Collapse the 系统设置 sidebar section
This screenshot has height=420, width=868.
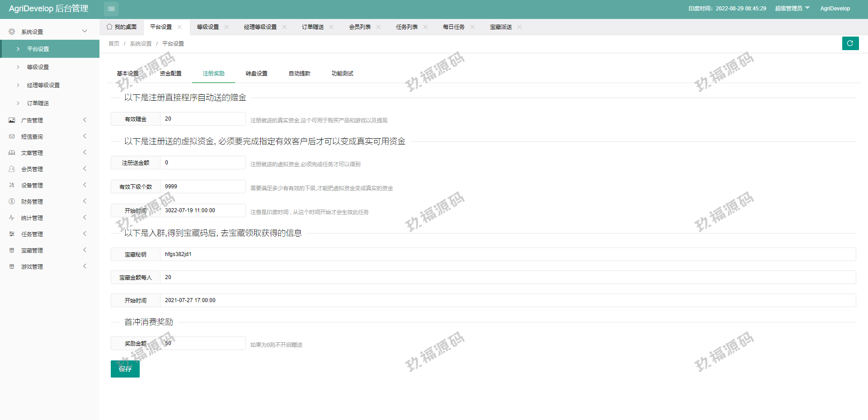[84, 32]
